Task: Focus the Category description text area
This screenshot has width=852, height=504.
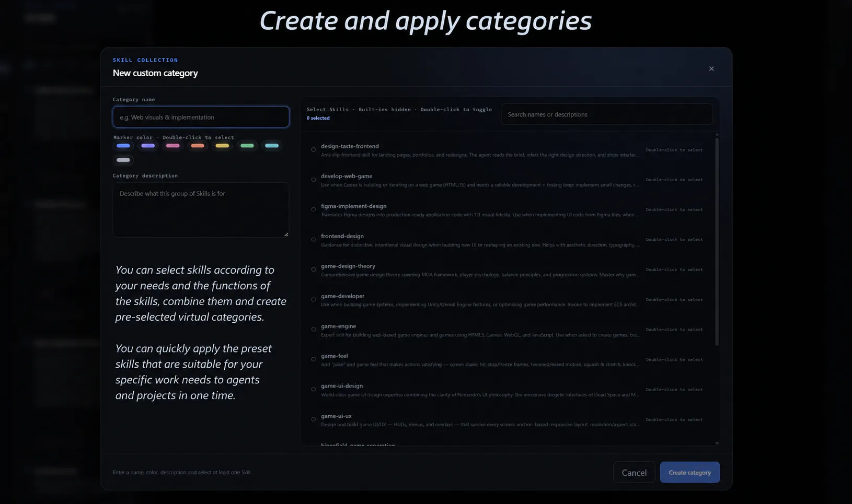Action: point(201,209)
